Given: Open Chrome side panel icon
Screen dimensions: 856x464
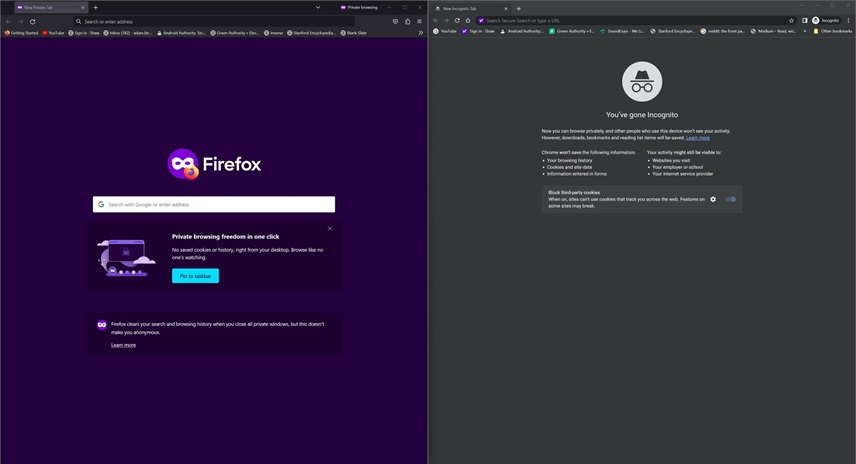Looking at the screenshot, I should (x=805, y=20).
